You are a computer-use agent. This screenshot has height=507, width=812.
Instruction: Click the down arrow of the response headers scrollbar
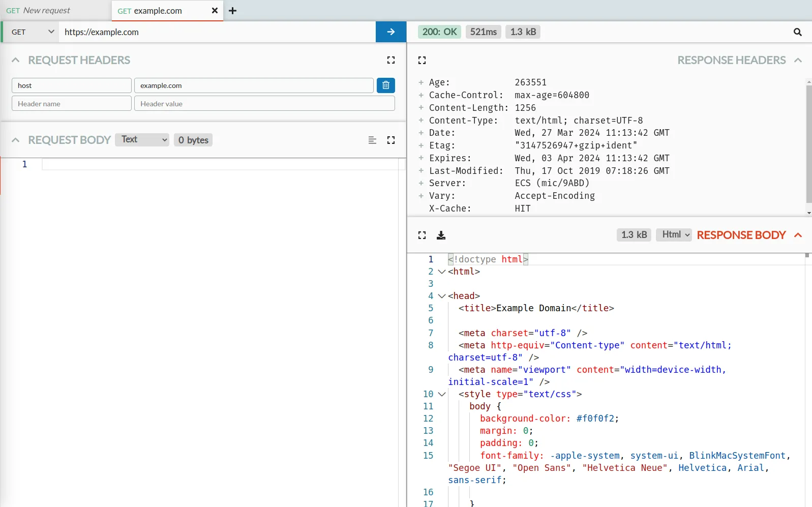pyautogui.click(x=808, y=213)
